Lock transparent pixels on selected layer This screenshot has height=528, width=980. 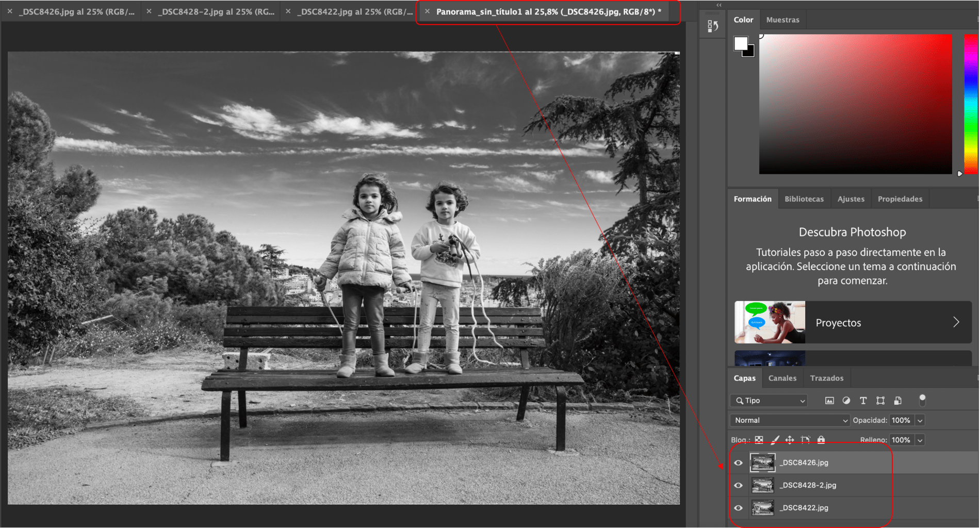(759, 440)
